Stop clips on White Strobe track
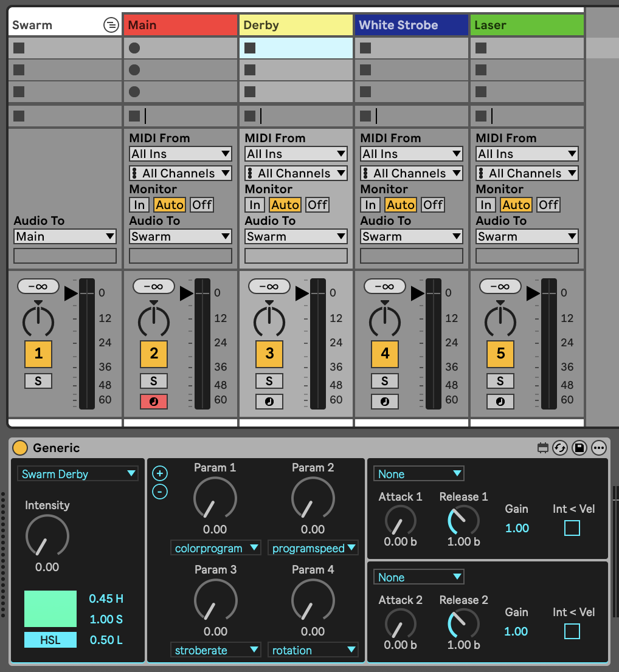Image resolution: width=619 pixels, height=672 pixels. pos(365,115)
